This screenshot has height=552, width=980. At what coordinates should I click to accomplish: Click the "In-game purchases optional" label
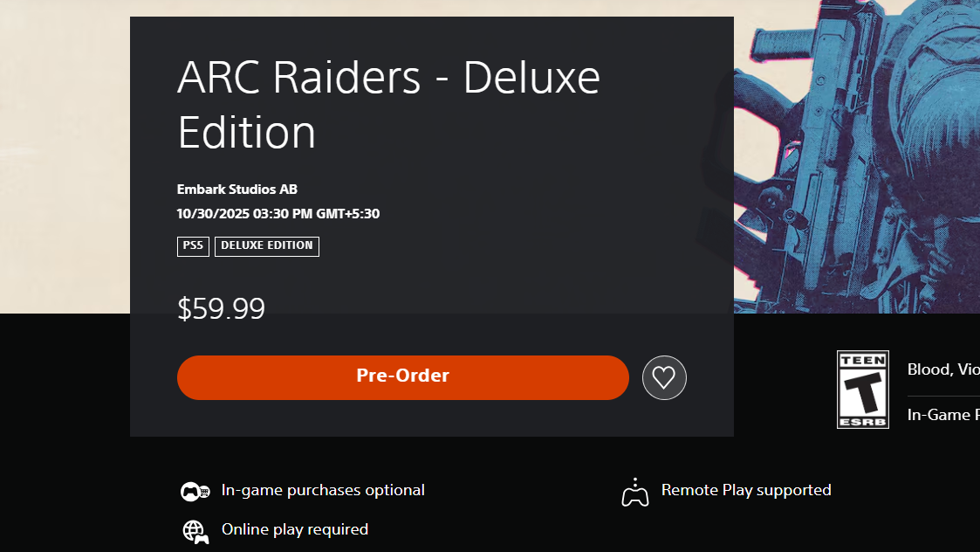click(x=323, y=491)
